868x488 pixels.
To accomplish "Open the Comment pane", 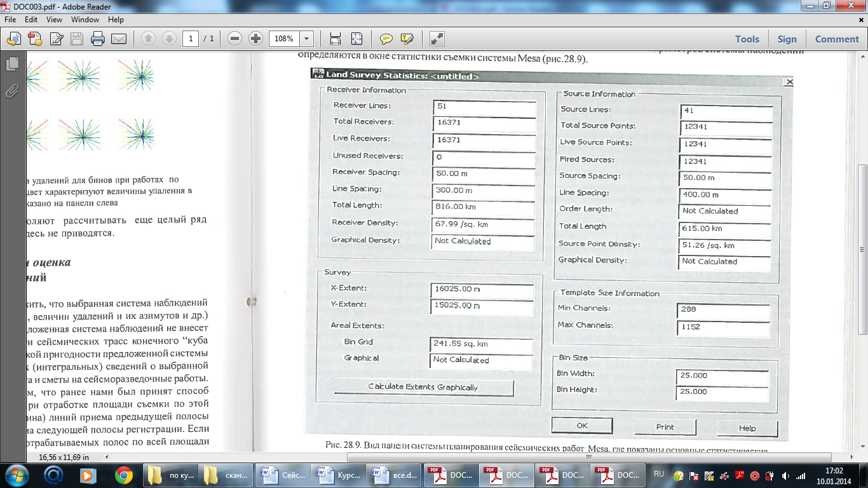I will point(837,39).
